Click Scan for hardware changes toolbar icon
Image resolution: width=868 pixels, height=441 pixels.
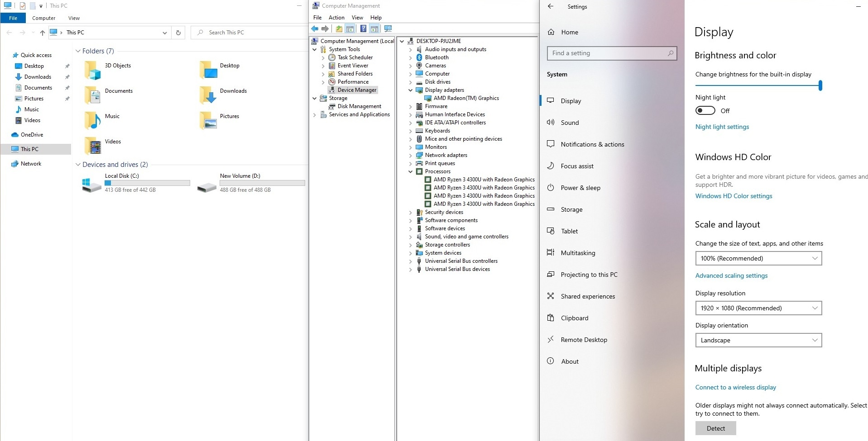point(388,29)
